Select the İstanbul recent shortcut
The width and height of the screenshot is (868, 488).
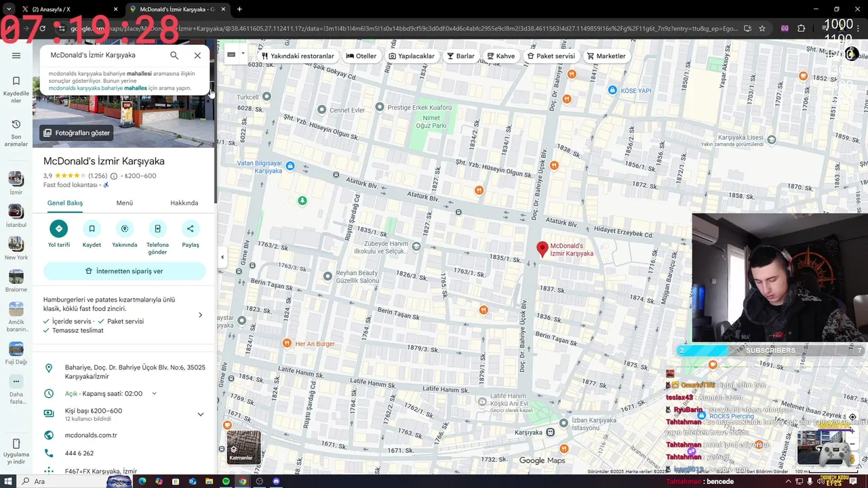tap(16, 216)
